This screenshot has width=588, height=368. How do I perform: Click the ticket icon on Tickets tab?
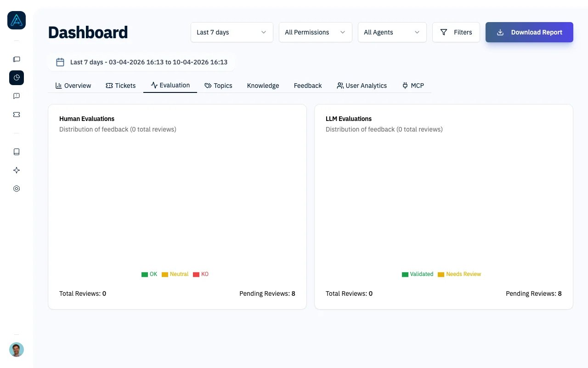109,86
